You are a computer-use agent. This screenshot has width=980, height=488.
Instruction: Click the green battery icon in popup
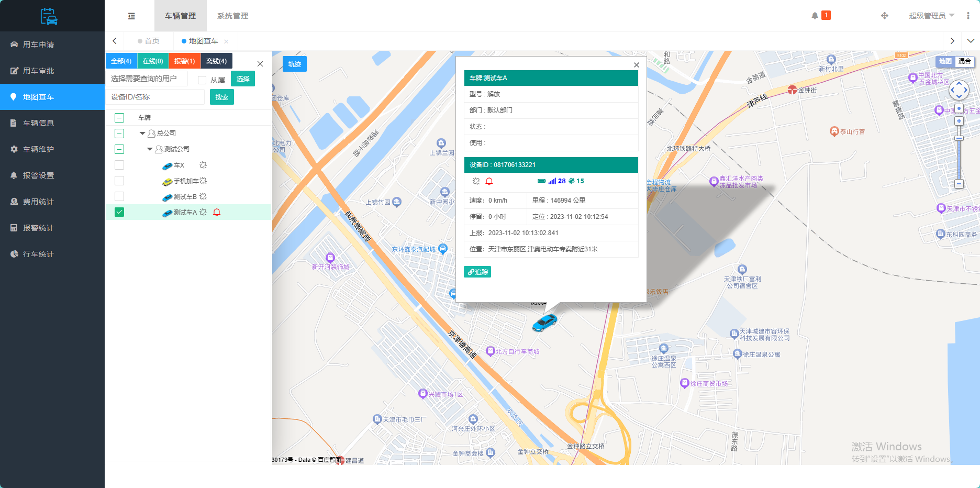pyautogui.click(x=542, y=181)
